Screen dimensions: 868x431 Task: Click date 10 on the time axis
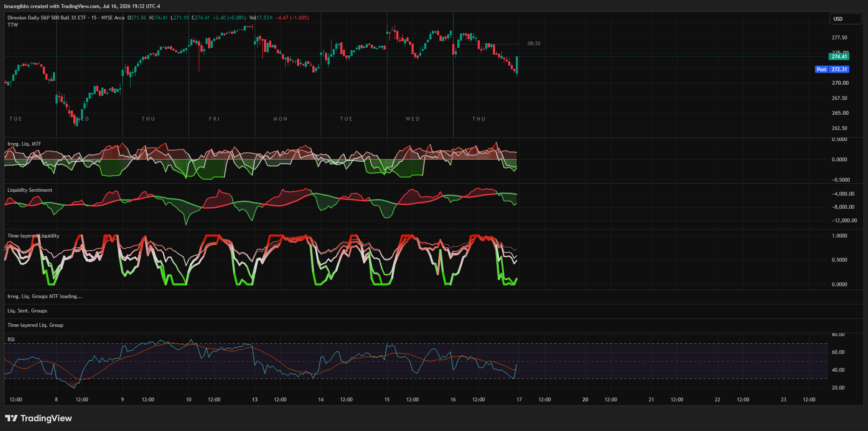pyautogui.click(x=189, y=400)
